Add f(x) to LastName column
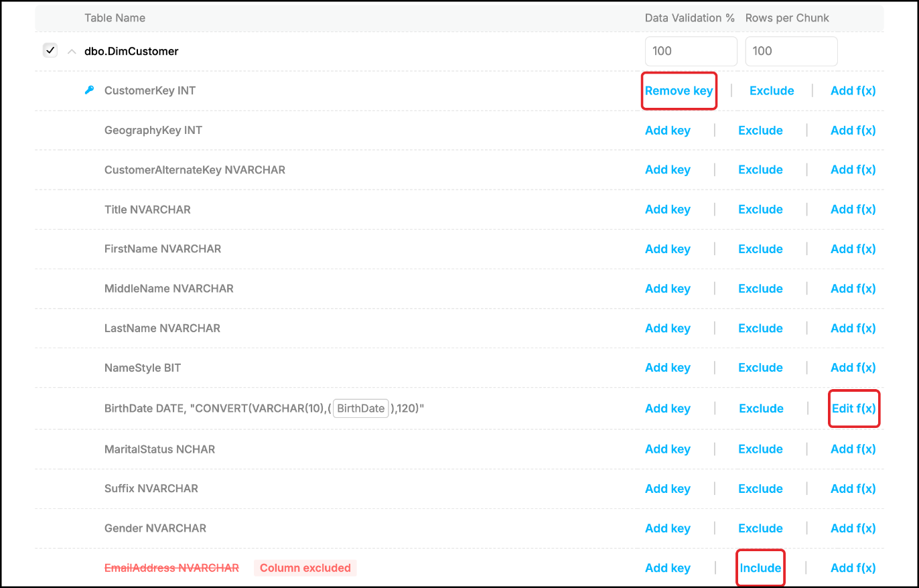 click(x=853, y=328)
